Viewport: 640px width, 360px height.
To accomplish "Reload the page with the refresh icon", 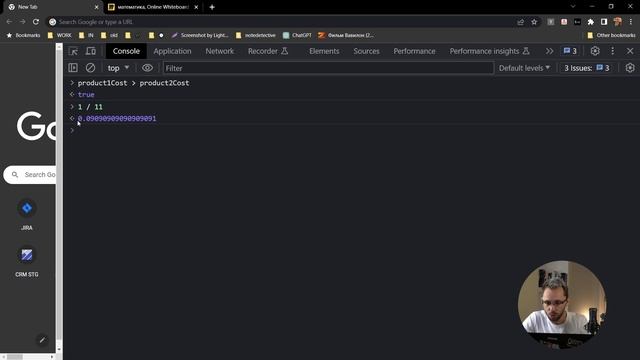I will (36, 22).
